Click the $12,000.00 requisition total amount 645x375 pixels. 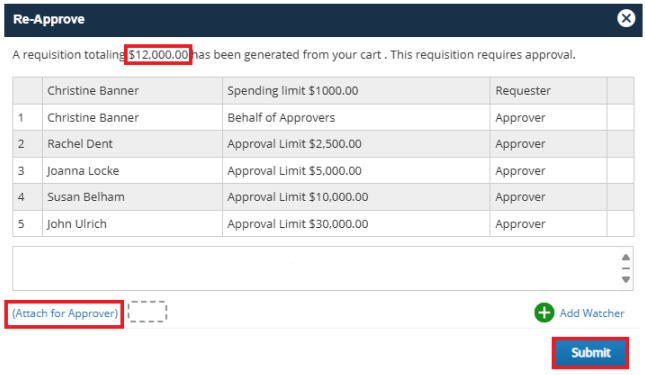coord(158,55)
